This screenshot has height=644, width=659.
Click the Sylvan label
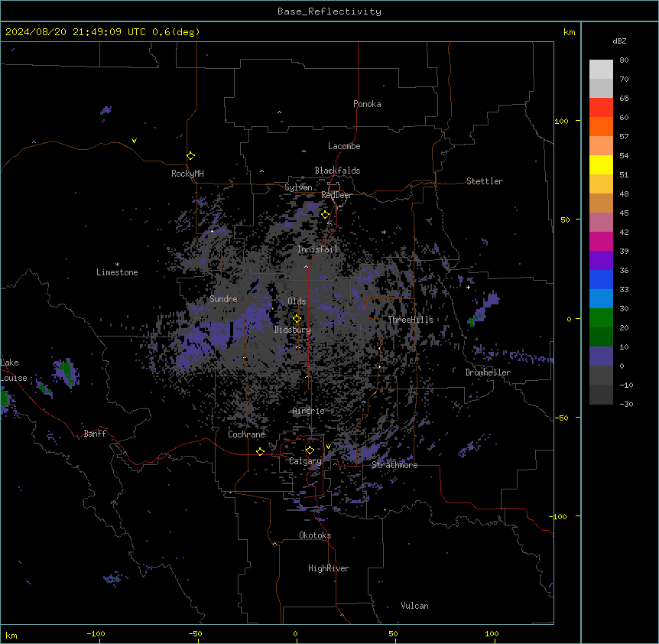[298, 187]
